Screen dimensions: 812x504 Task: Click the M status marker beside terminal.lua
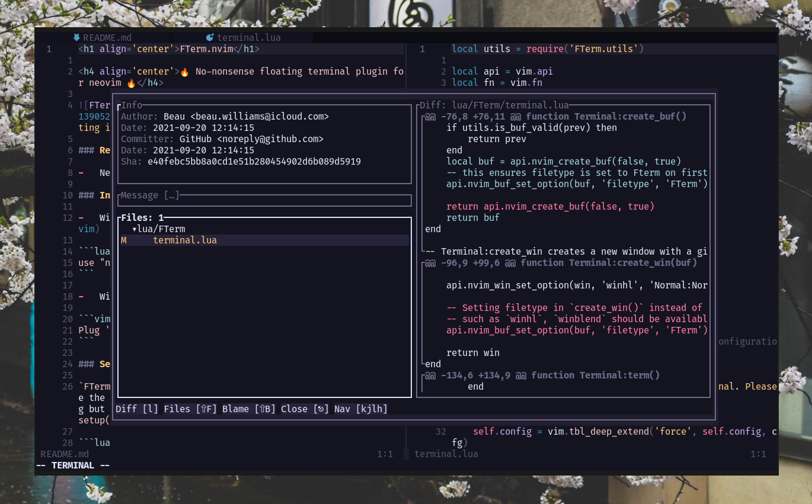(123, 240)
